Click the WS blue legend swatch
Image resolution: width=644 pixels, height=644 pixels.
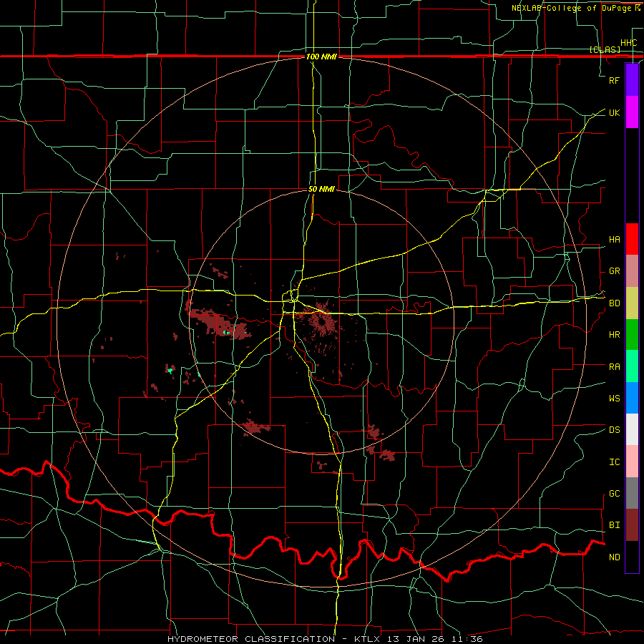pos(632,398)
